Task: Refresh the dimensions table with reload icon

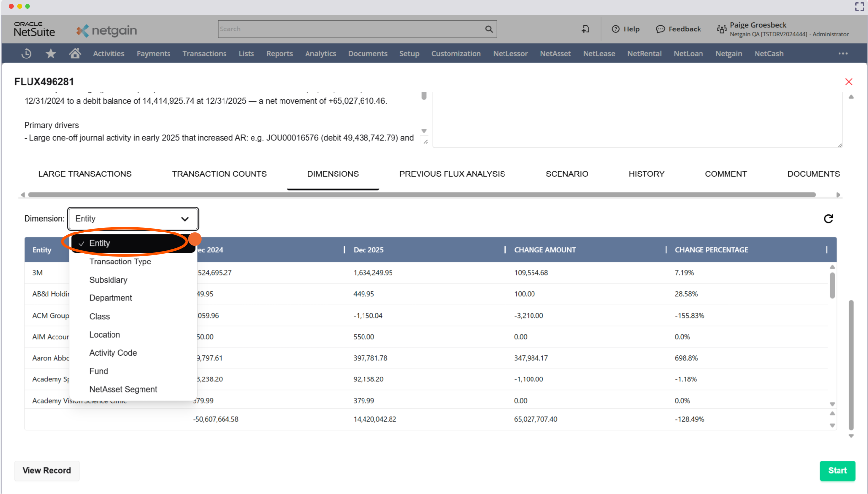Action: (x=828, y=219)
